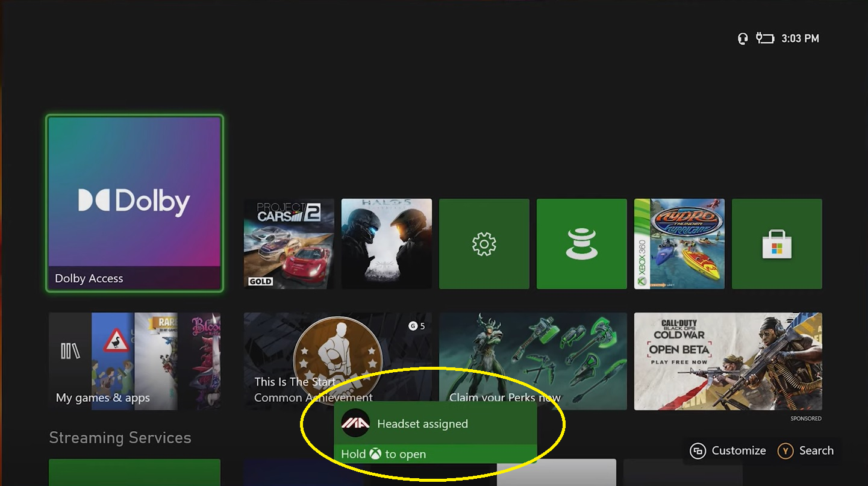The height and width of the screenshot is (486, 868).
Task: Click the 3:03 PM clock
Action: tap(800, 39)
